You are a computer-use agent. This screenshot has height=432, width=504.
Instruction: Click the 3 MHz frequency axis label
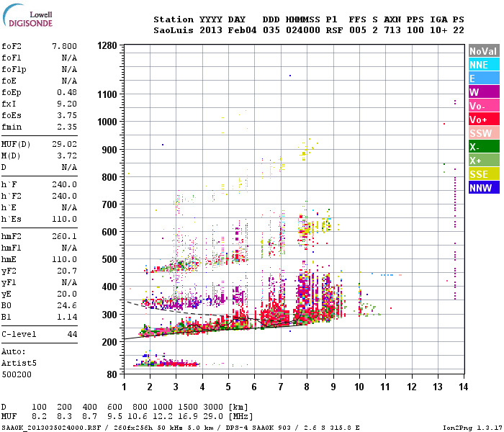click(176, 387)
